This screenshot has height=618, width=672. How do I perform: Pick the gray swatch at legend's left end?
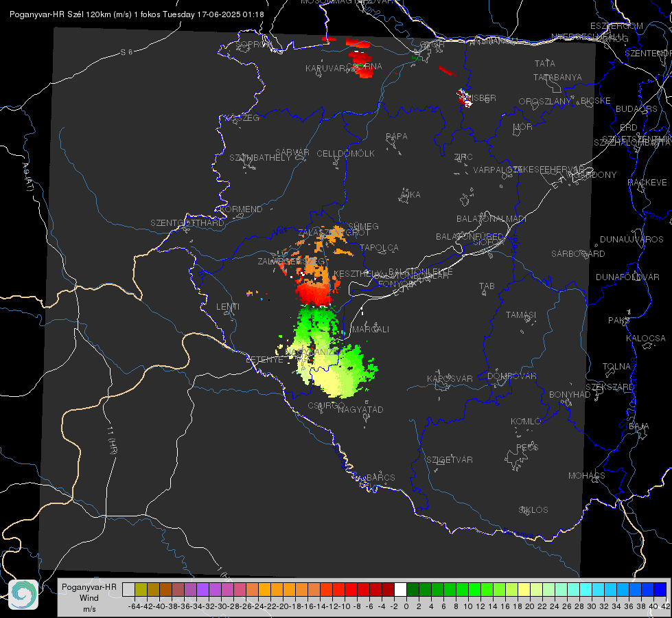pos(128,589)
